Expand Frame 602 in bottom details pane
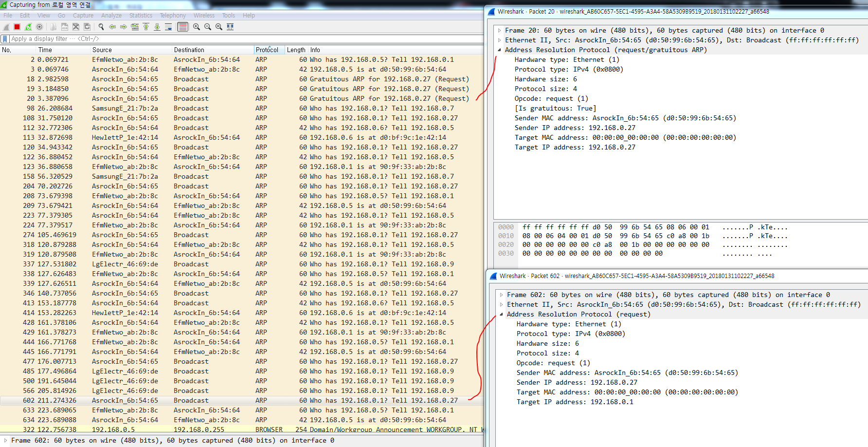This screenshot has width=868, height=447. click(6, 440)
